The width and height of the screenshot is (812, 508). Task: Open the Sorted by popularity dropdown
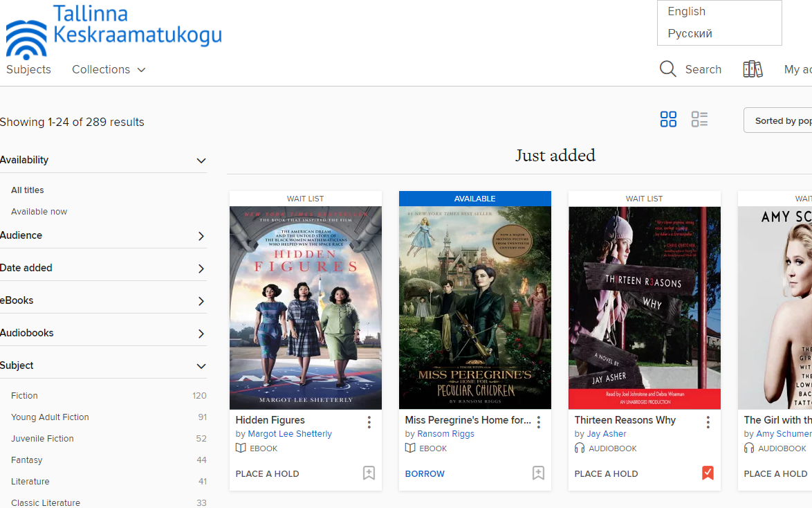(778, 120)
